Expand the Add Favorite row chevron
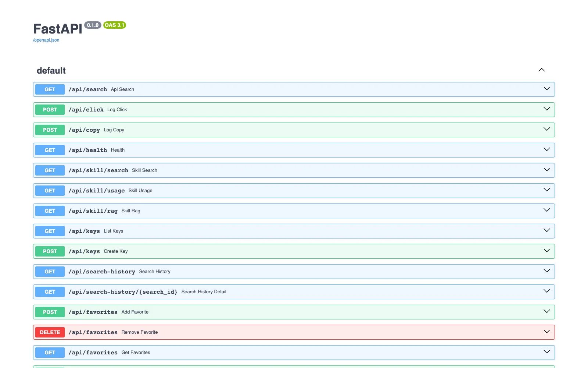 pyautogui.click(x=547, y=311)
